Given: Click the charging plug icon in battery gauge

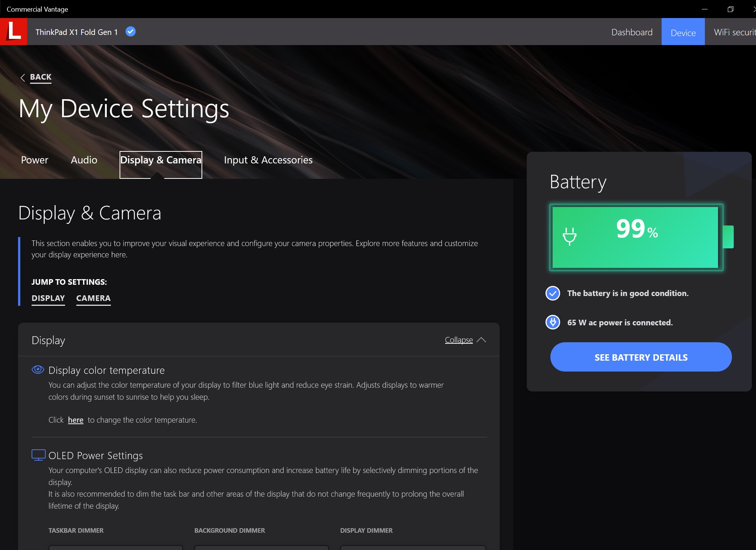Looking at the screenshot, I should [569, 236].
